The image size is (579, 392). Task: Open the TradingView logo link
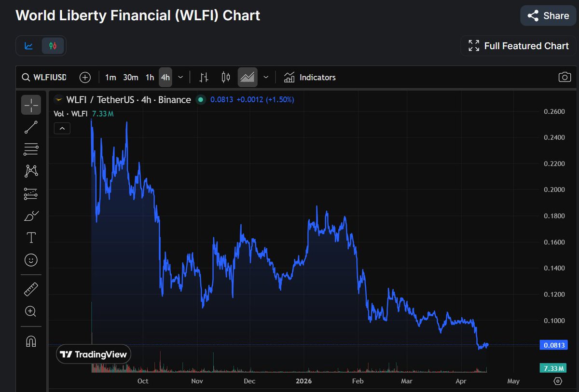point(94,355)
